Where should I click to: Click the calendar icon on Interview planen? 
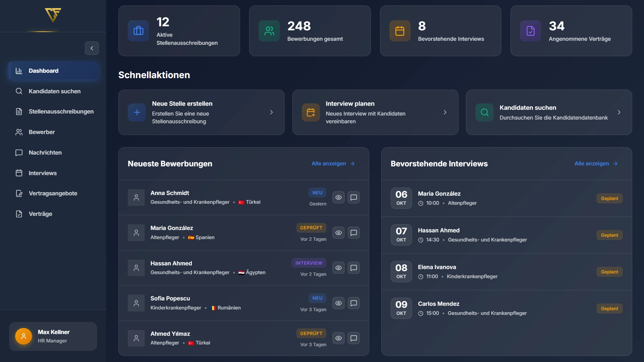click(311, 112)
